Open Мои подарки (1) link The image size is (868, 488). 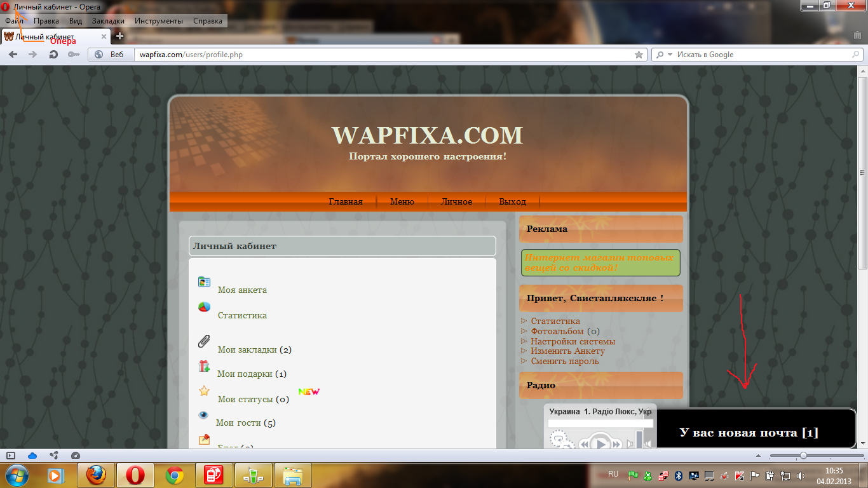pyautogui.click(x=252, y=374)
